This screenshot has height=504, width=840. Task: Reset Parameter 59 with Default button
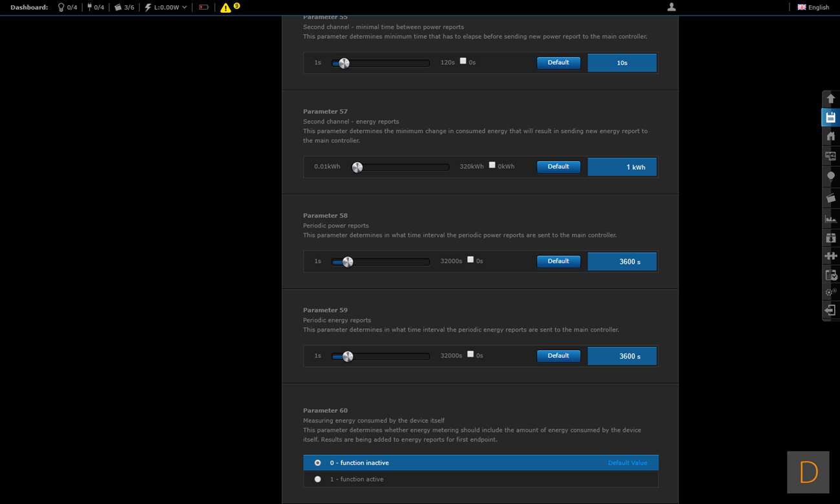pyautogui.click(x=558, y=356)
